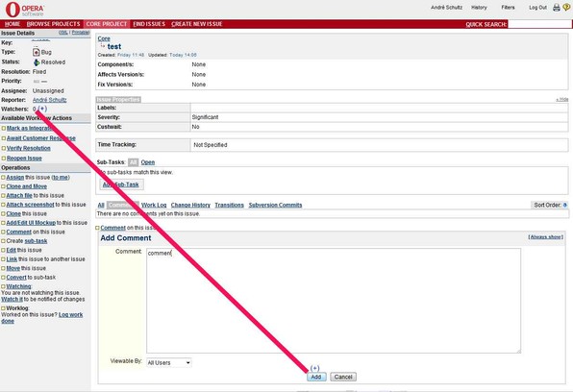Open the XML view link
The height and width of the screenshot is (392, 573).
[x=63, y=33]
